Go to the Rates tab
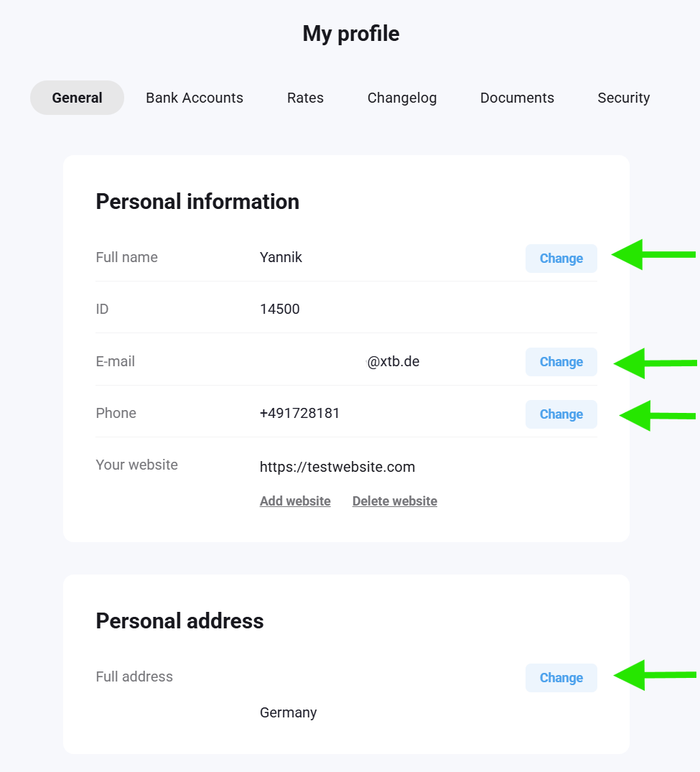 point(305,98)
